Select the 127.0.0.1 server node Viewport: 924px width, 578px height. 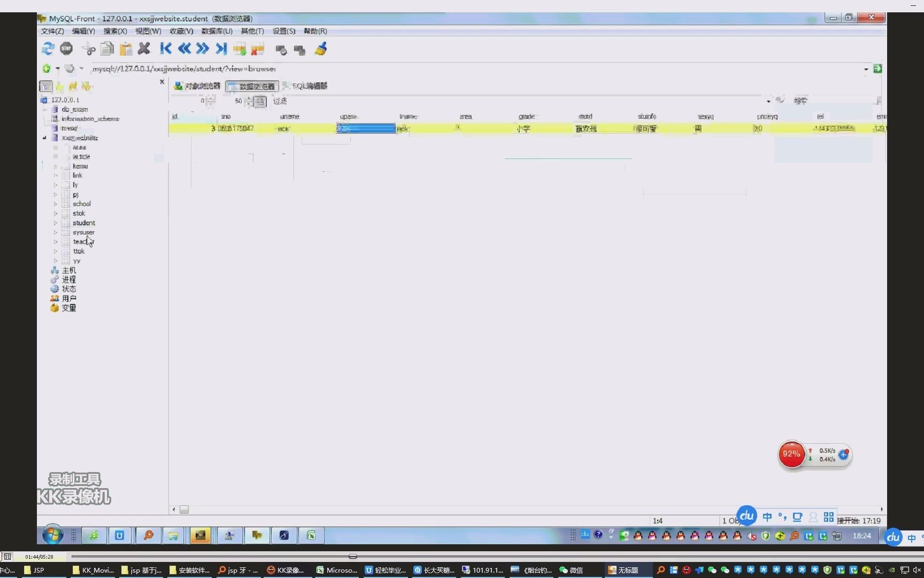tap(65, 100)
